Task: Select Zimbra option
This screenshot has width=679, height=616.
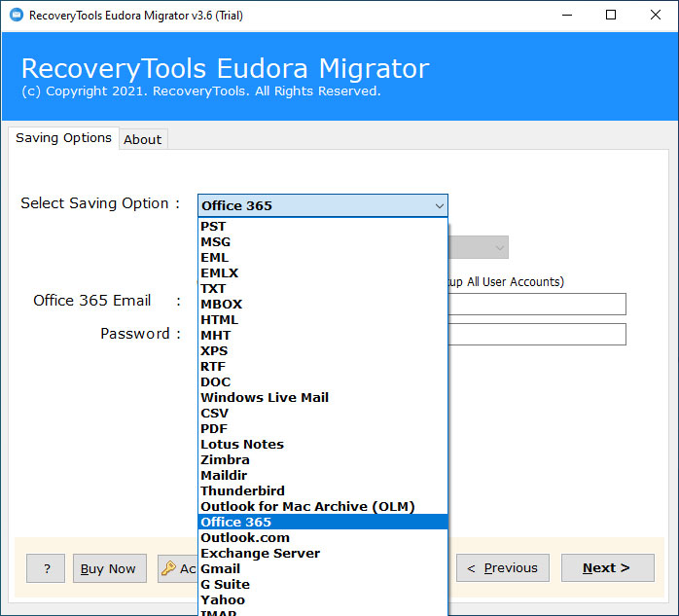Action: pos(323,460)
